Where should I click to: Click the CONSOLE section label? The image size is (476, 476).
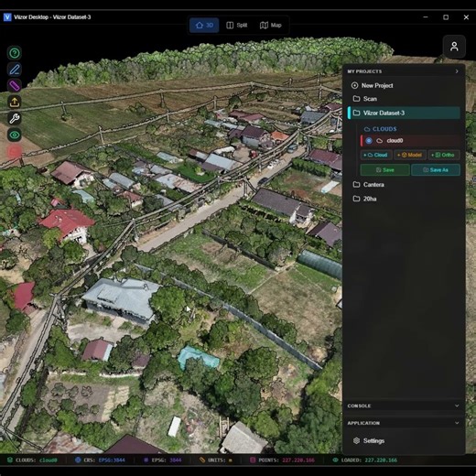point(359,406)
